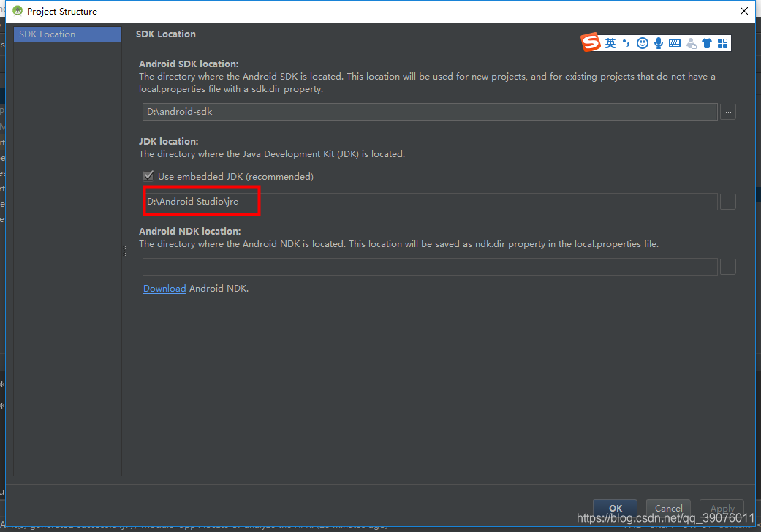The width and height of the screenshot is (761, 532).
Task: Click the JDK location path field
Action: [430, 202]
